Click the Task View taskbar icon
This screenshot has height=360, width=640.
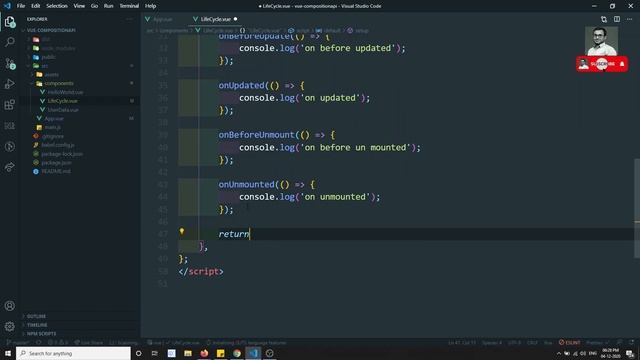coord(155,353)
